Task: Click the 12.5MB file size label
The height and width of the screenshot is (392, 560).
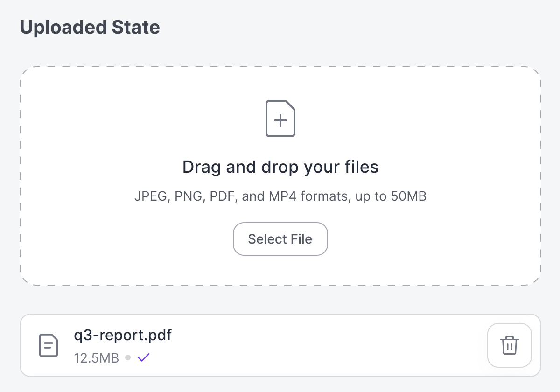Action: click(96, 358)
